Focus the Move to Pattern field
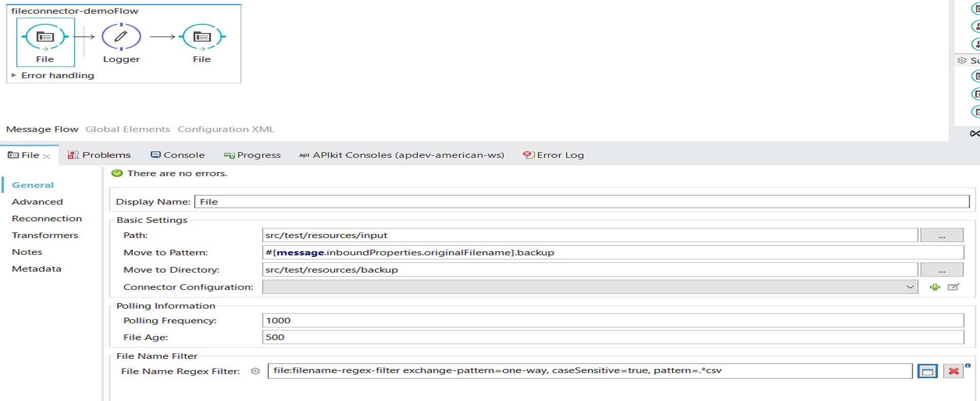Viewport: 980px width, 401px height. tap(612, 253)
